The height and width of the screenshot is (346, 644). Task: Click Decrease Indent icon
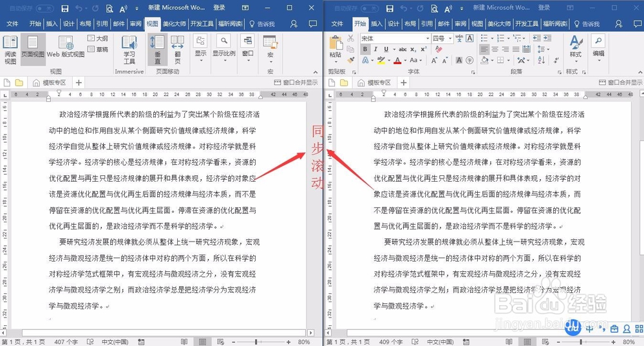pos(536,38)
